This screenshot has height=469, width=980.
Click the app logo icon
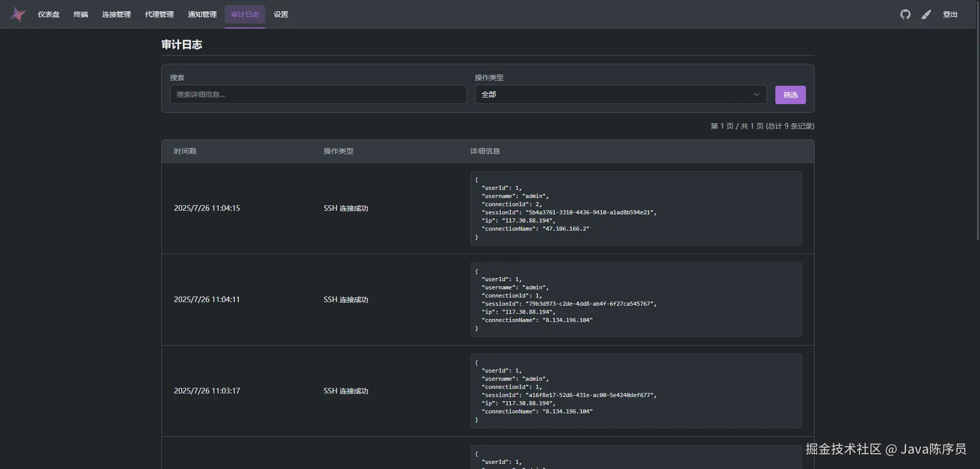pos(18,14)
